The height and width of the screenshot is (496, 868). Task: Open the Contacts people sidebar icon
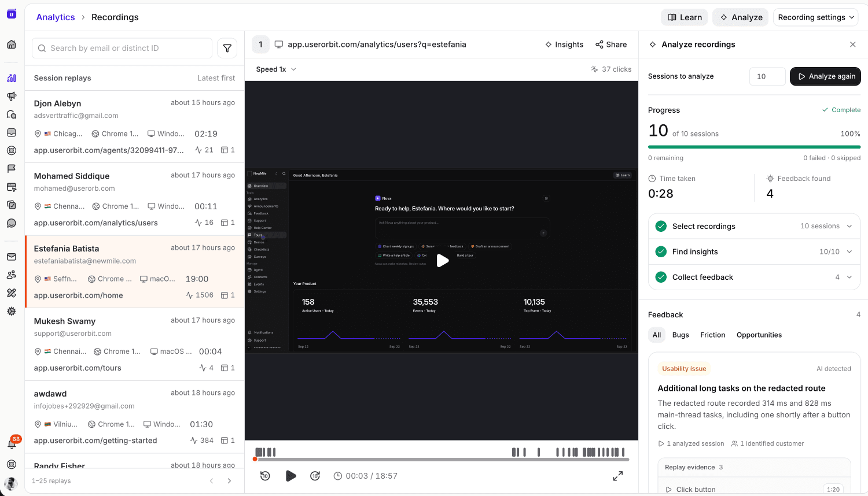[x=12, y=275]
